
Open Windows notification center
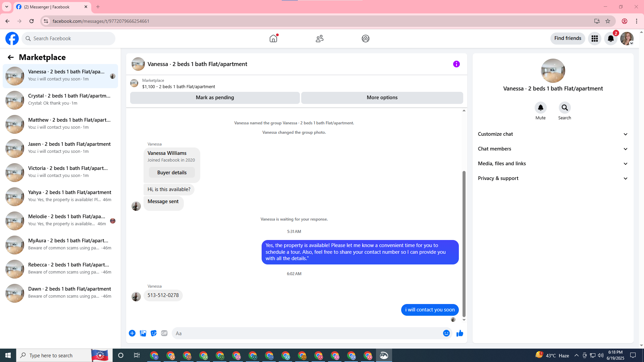point(633,355)
